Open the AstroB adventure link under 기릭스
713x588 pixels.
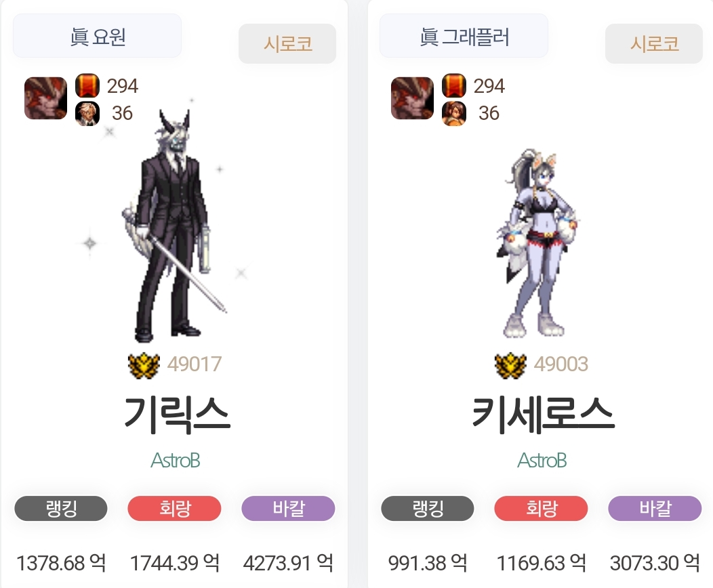pos(175,461)
